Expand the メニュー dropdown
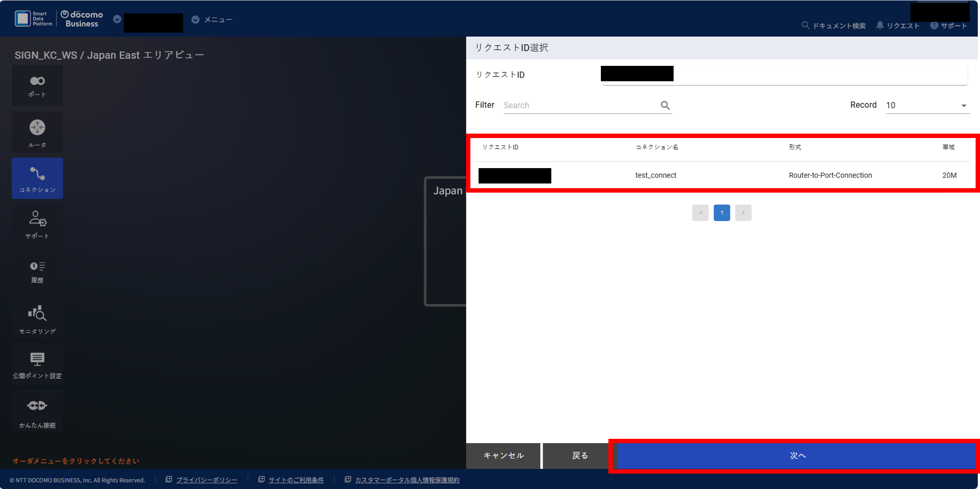The height and width of the screenshot is (489, 980). click(x=212, y=19)
